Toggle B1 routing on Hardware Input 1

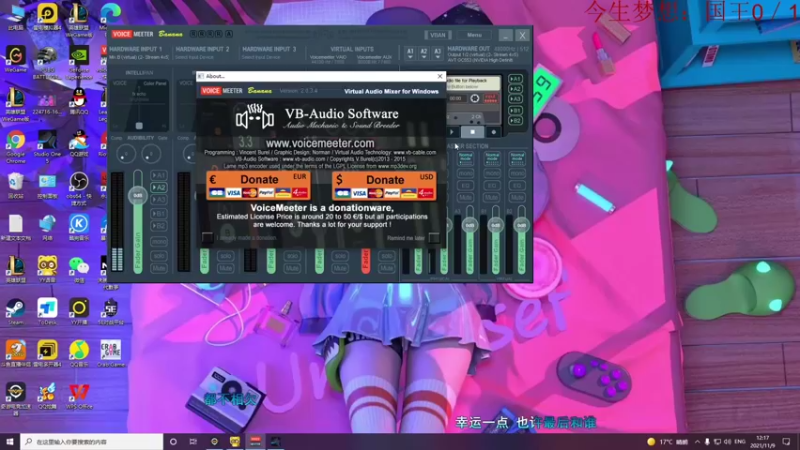(x=159, y=213)
